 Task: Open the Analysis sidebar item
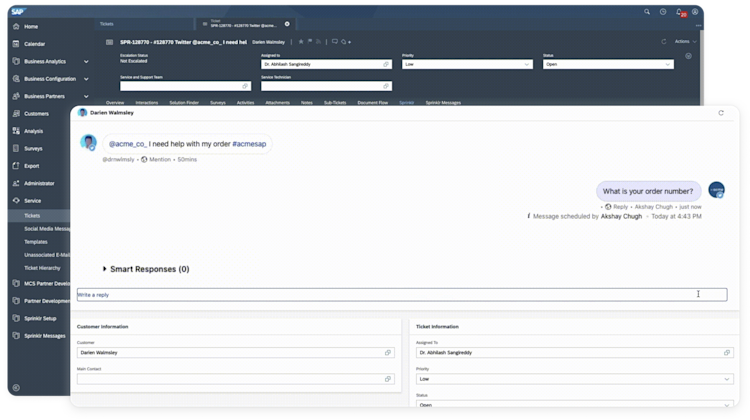(33, 131)
